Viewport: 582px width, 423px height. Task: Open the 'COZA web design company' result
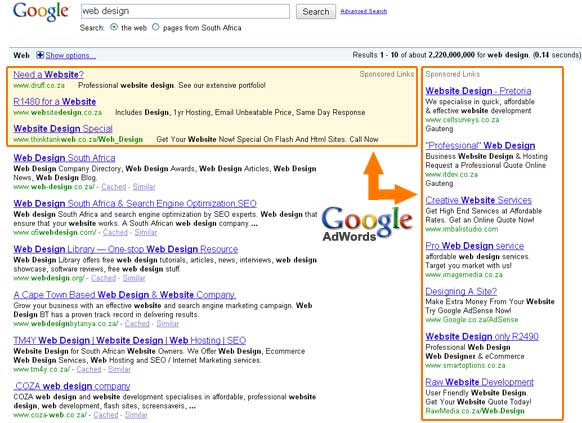(x=72, y=386)
